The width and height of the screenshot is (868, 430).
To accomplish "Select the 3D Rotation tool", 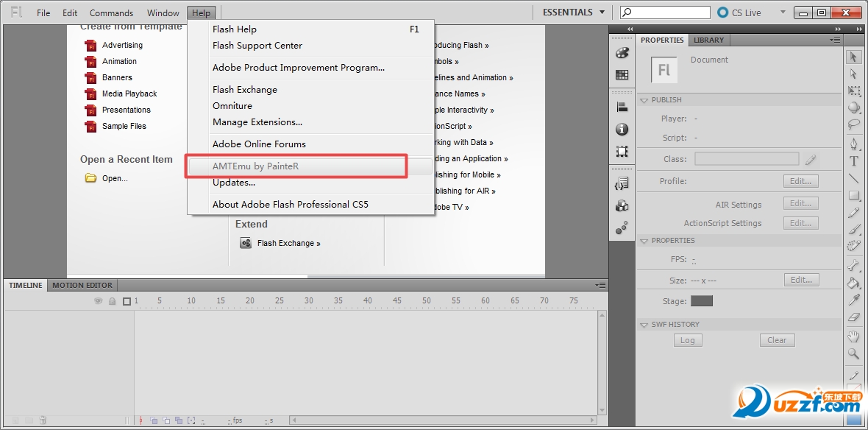I will 853,107.
